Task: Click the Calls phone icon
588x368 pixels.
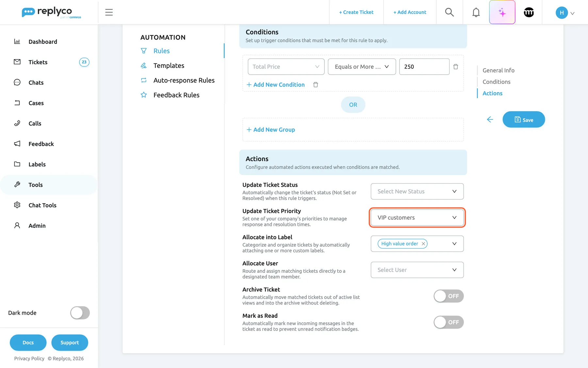Action: point(17,123)
